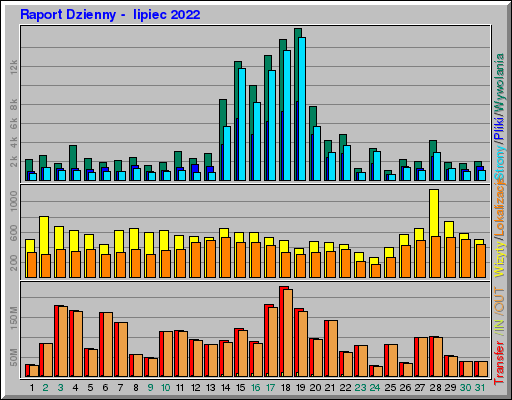Click day 6 axis label
The height and width of the screenshot is (400, 512).
[105, 388]
